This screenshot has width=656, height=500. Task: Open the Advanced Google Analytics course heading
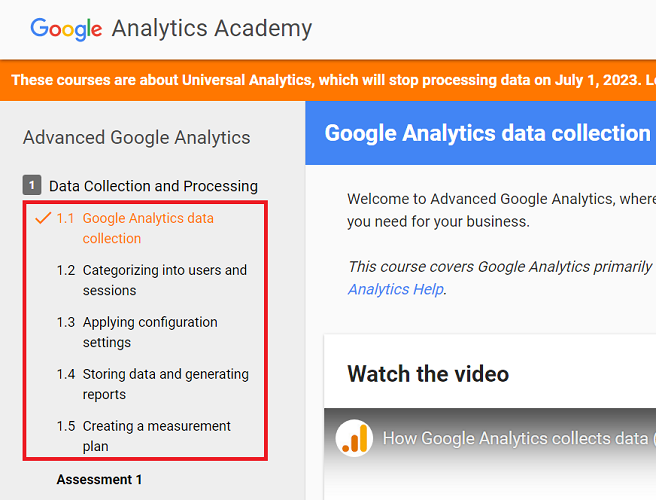click(137, 138)
